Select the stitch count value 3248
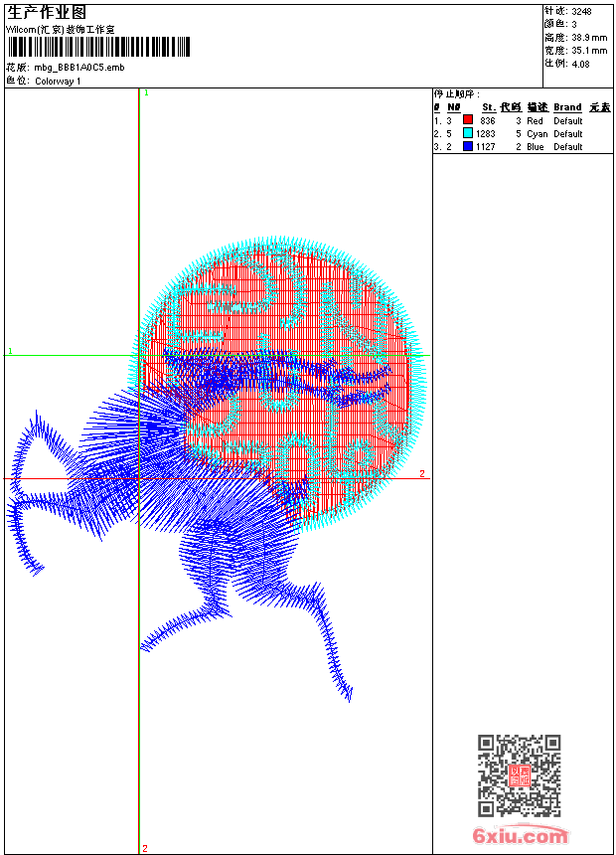This screenshot has height=855, width=616. coord(581,12)
